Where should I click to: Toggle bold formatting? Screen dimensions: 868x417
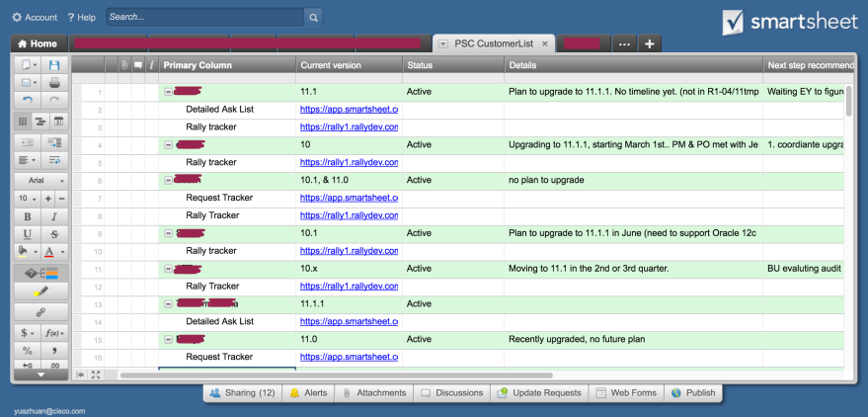pos(28,216)
